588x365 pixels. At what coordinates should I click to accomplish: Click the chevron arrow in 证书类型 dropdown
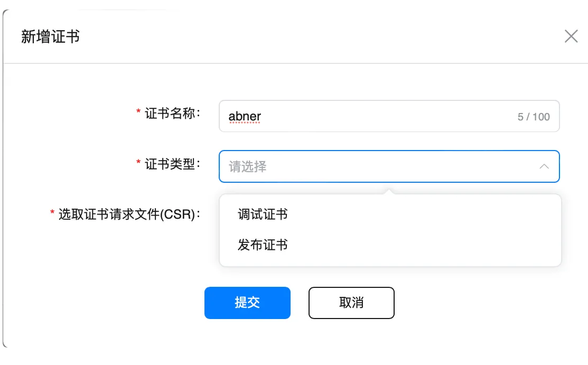pyautogui.click(x=544, y=167)
